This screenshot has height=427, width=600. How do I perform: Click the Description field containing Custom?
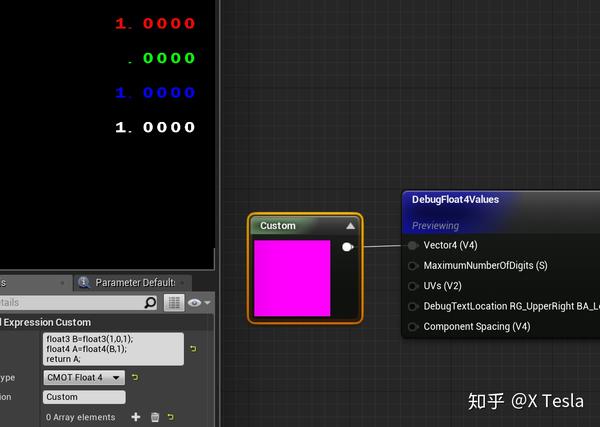point(84,397)
